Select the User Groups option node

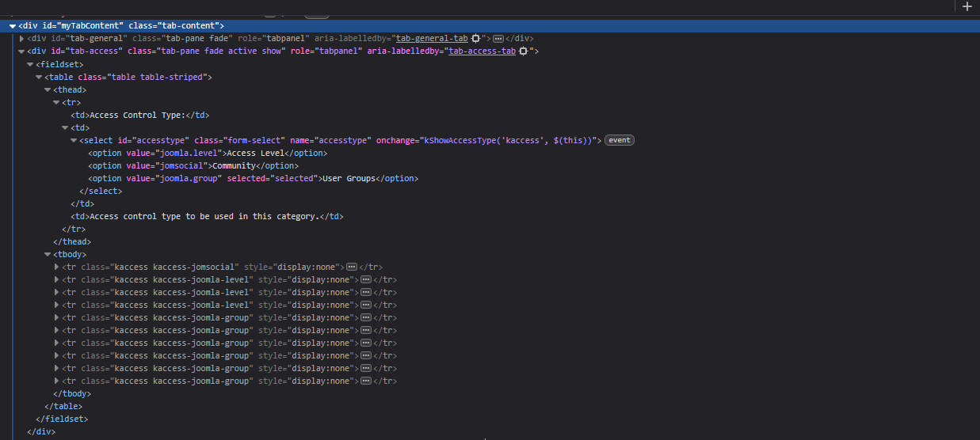coord(253,178)
